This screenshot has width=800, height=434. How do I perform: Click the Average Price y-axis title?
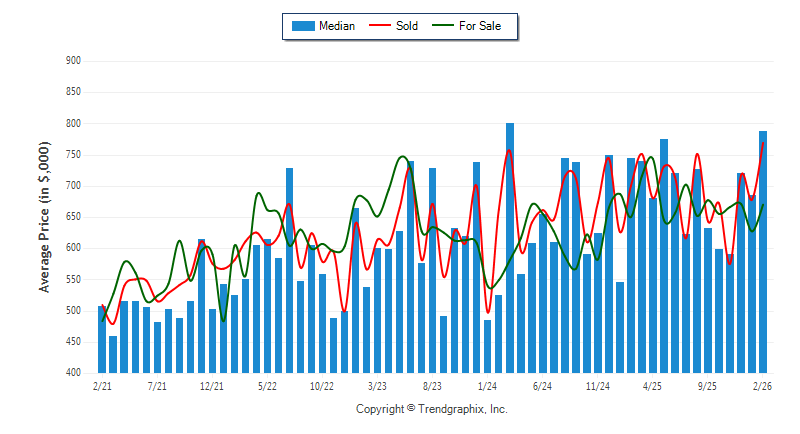pos(44,217)
